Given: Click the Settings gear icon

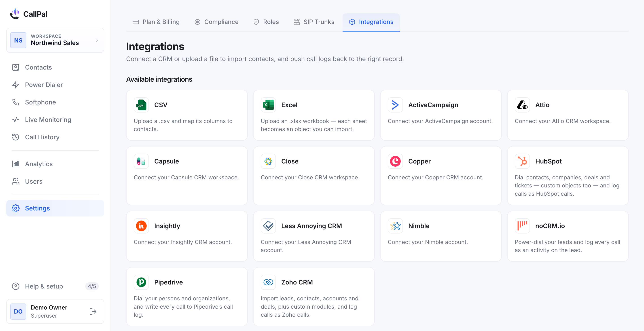Looking at the screenshot, I should coord(15,208).
